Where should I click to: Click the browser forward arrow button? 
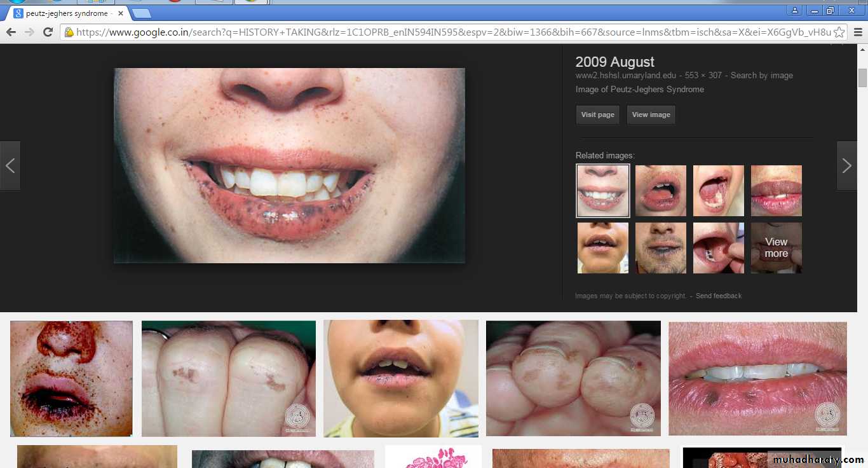pyautogui.click(x=29, y=32)
